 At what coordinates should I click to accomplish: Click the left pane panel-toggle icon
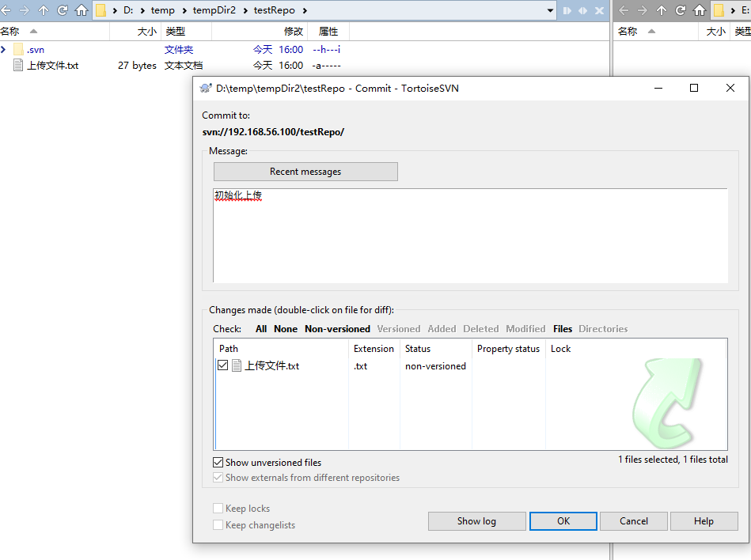click(x=567, y=10)
